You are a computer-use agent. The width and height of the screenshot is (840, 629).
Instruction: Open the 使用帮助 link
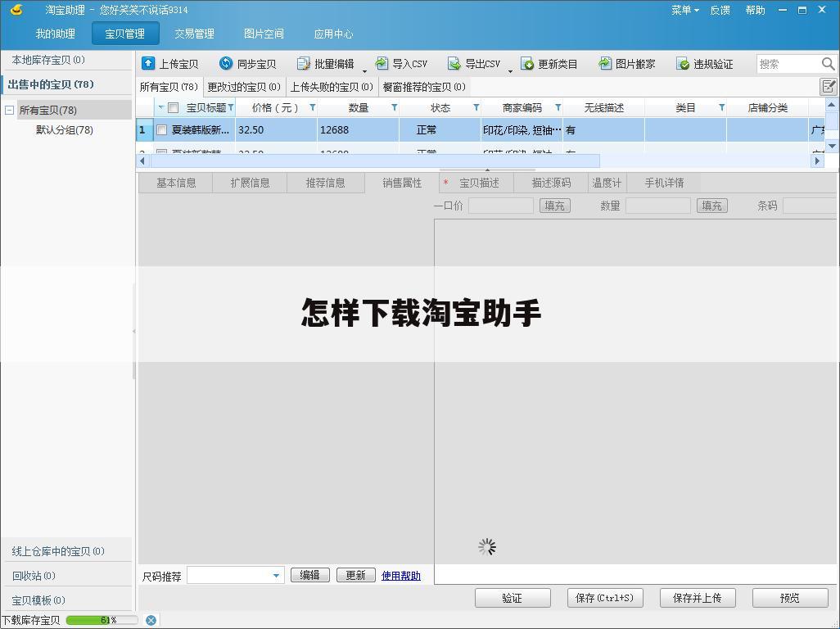pyautogui.click(x=400, y=576)
